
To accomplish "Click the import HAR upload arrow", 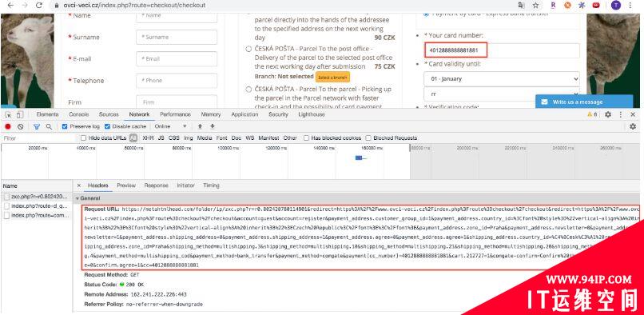I will [200, 126].
